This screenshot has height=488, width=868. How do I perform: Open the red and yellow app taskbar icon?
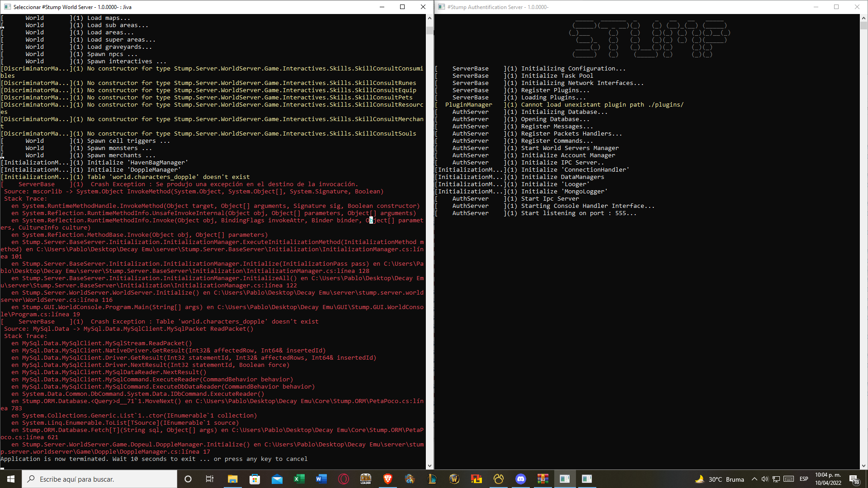click(x=476, y=479)
